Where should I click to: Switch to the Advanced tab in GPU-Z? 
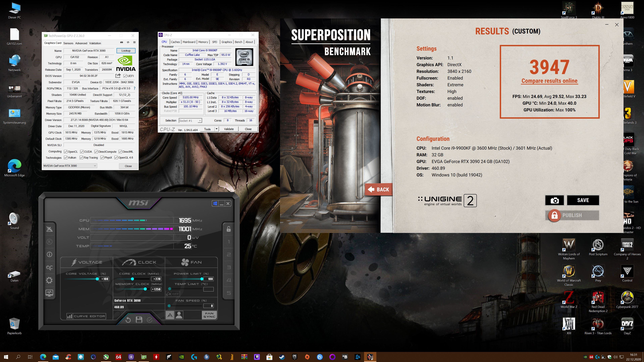[81, 43]
